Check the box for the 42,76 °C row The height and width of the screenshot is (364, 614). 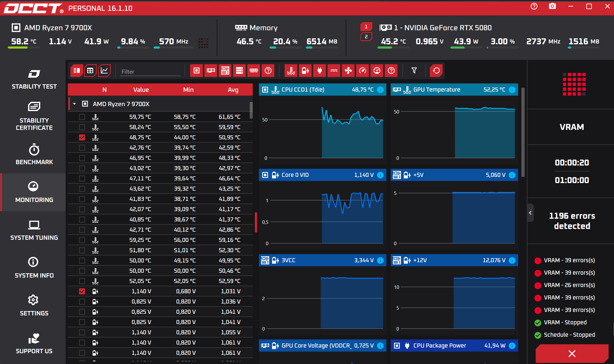click(x=82, y=148)
